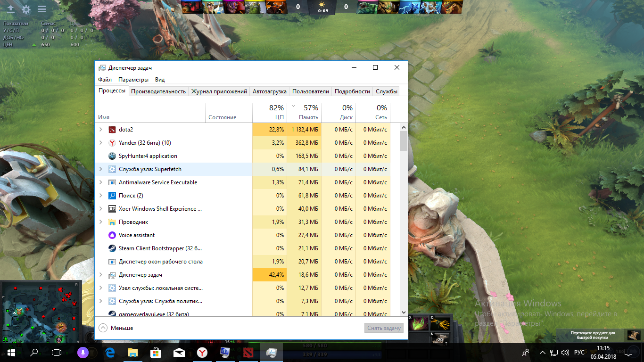Open the Dota 2 settings gear

[26, 9]
